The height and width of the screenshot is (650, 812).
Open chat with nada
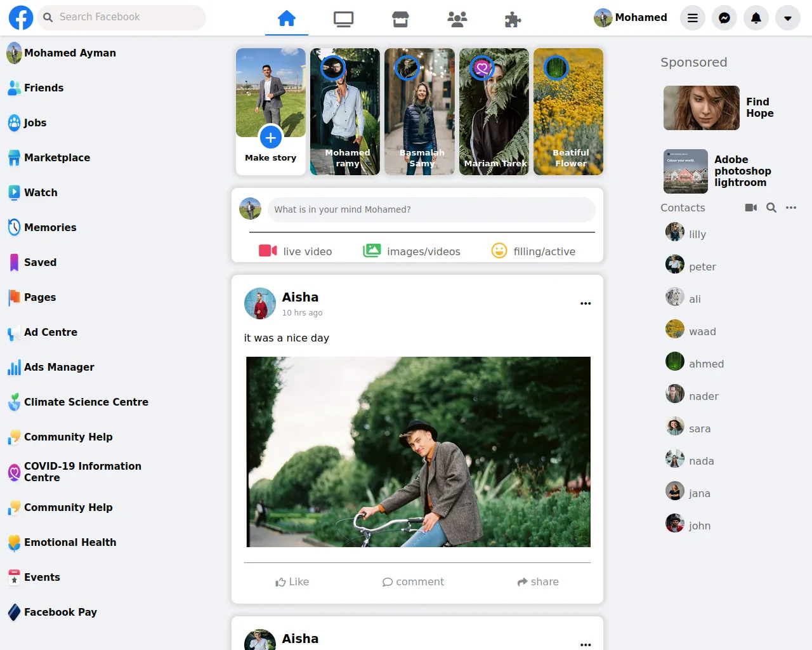click(690, 461)
